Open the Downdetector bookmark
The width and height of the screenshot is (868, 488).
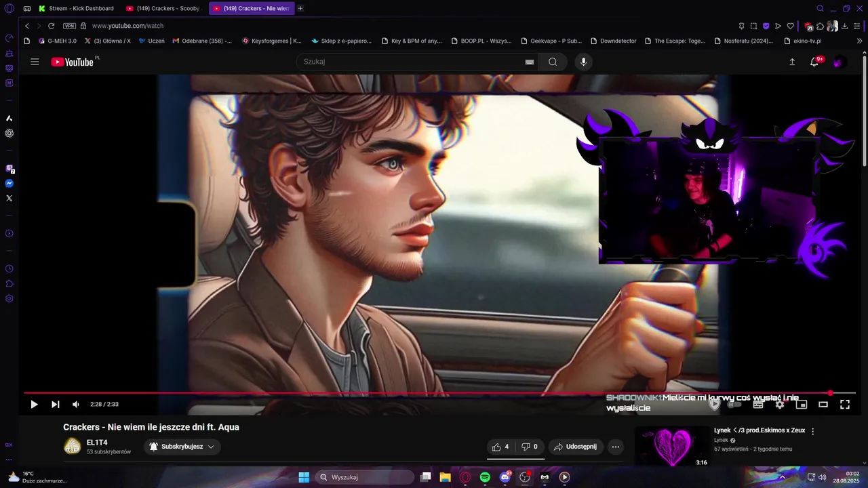(x=614, y=41)
